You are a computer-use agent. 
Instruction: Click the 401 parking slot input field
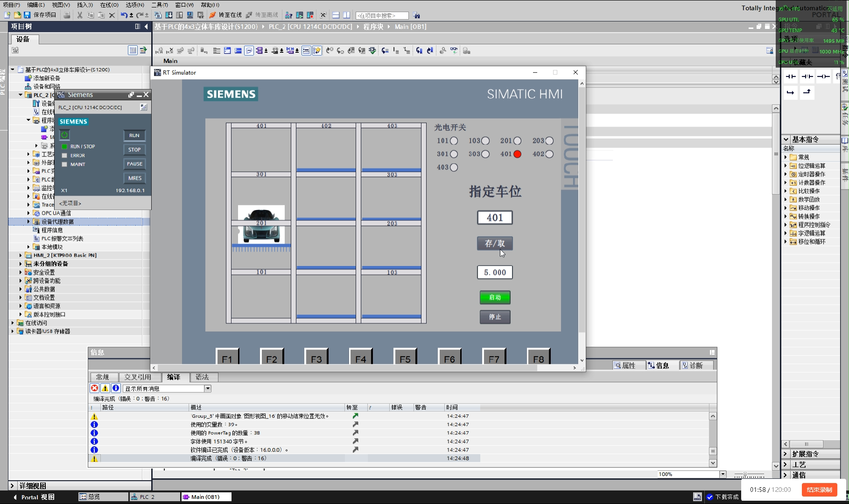[495, 217]
